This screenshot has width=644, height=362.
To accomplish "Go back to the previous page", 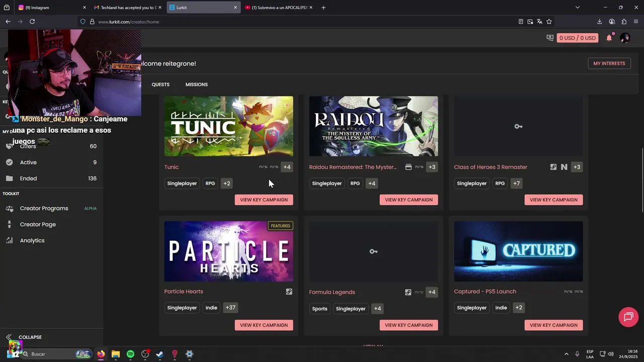I will coord(8,22).
